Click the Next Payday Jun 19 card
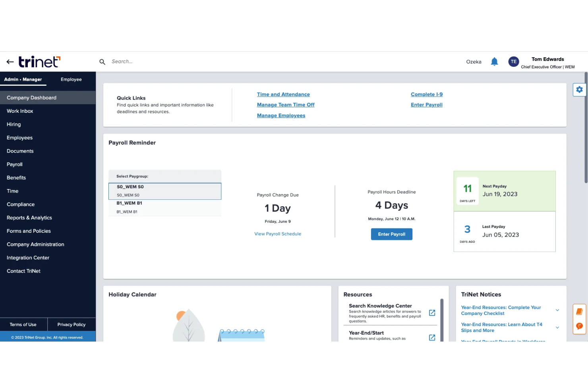Viewport: 588px width, 392px height. point(505,191)
